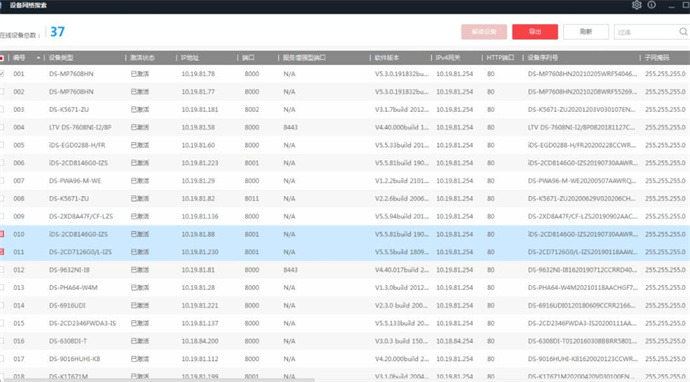Check the checkbox for device 005
The height and width of the screenshot is (382, 690).
pos(2,145)
